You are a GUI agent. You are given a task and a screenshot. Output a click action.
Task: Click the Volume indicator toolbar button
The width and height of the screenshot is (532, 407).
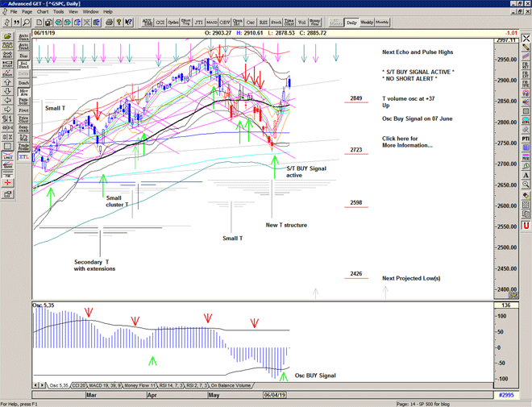pos(302,23)
